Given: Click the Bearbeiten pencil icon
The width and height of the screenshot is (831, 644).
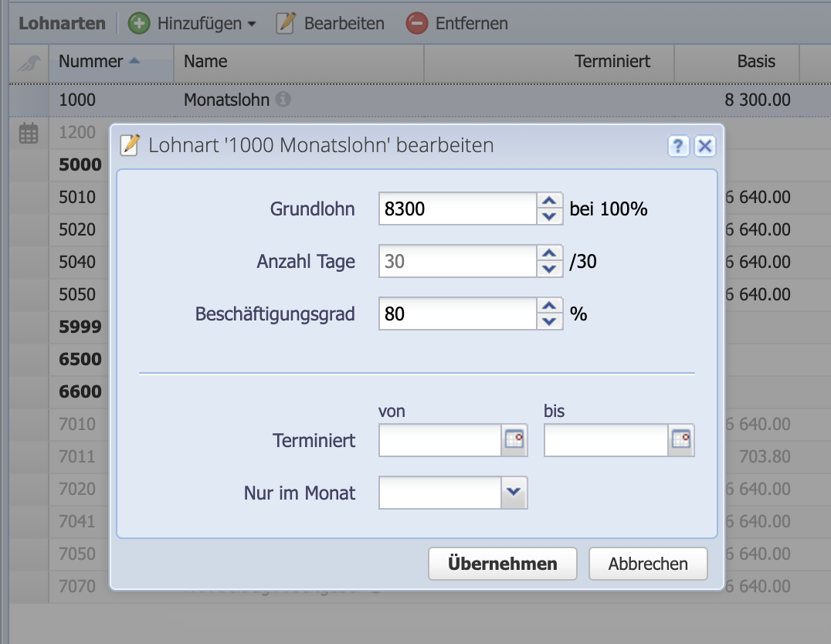Looking at the screenshot, I should (x=284, y=23).
